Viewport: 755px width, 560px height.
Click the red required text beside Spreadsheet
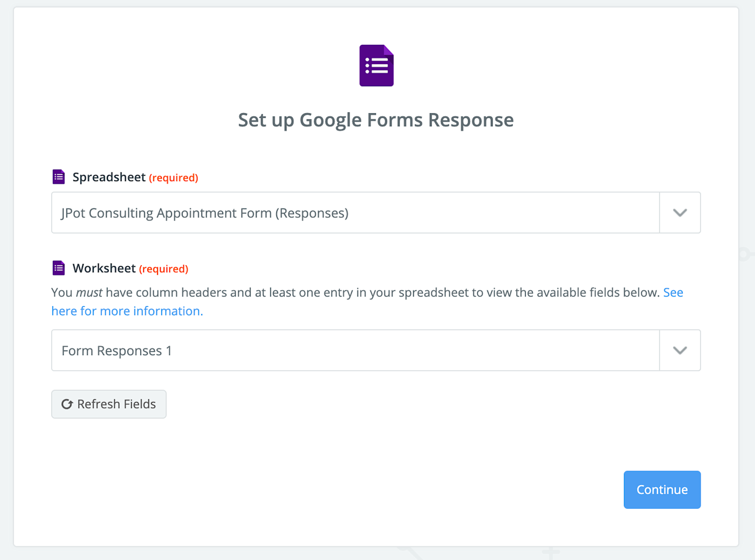point(174,178)
